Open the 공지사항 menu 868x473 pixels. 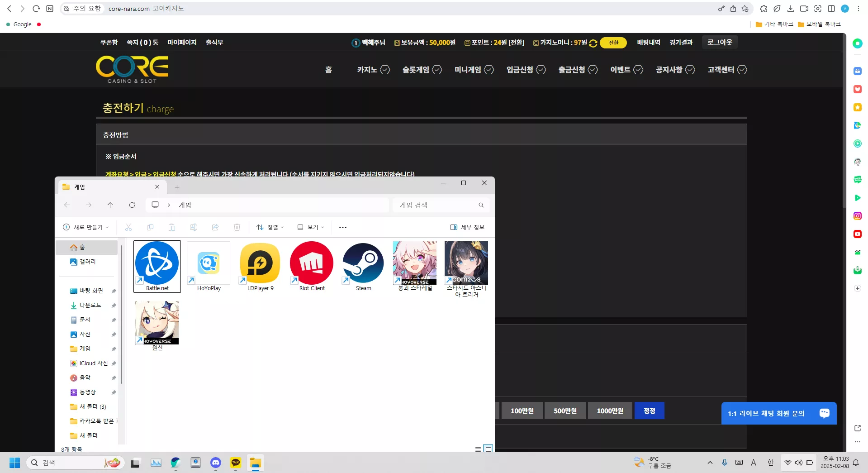[x=675, y=70]
